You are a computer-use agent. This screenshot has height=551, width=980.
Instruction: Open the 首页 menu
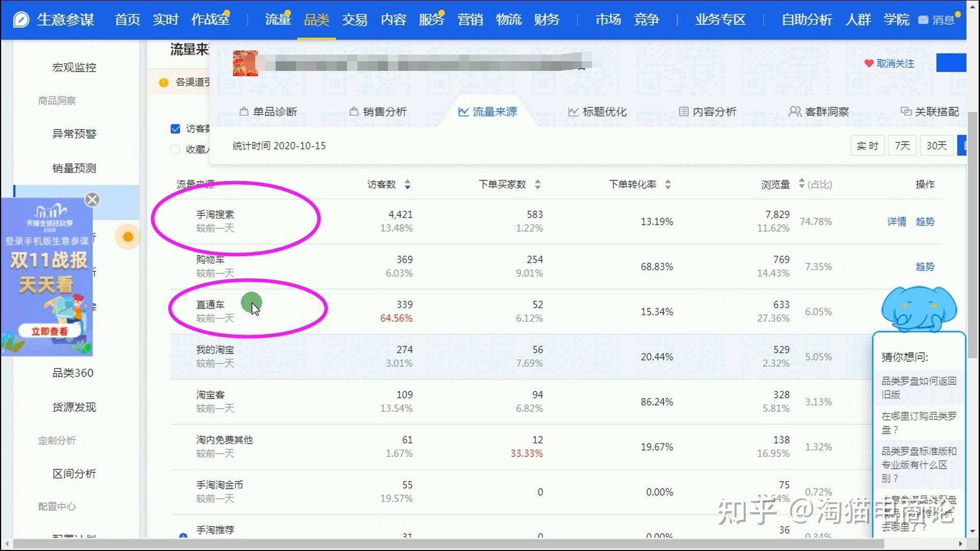(x=127, y=20)
